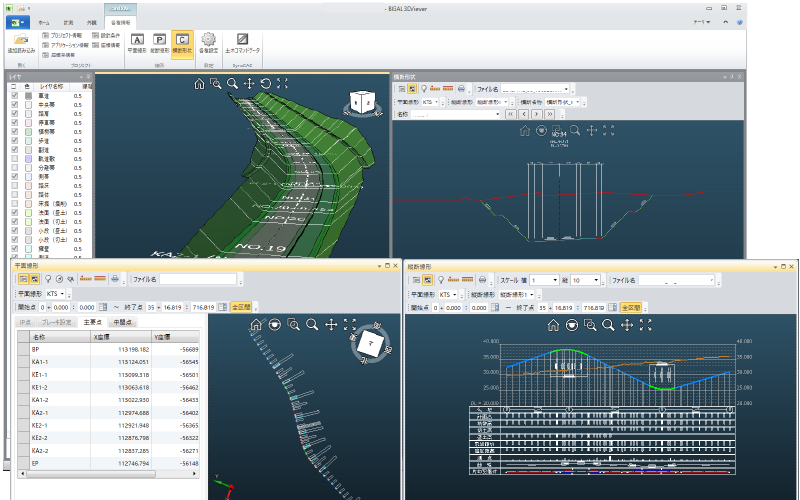
Task: Click color swatch for 植樹帯 layer
Action: [29, 132]
